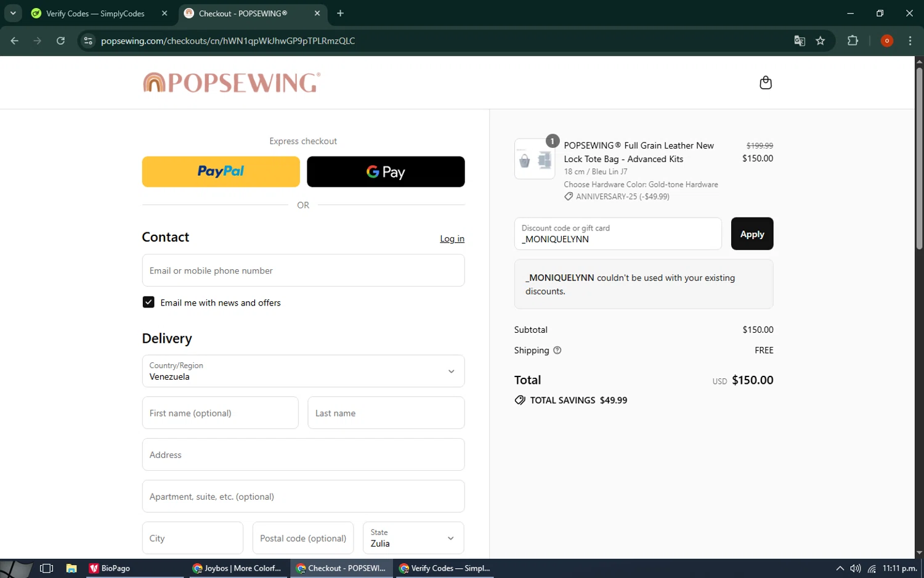Switch to Verify Codes taskbar window
Image resolution: width=924 pixels, height=578 pixels.
coord(444,568)
